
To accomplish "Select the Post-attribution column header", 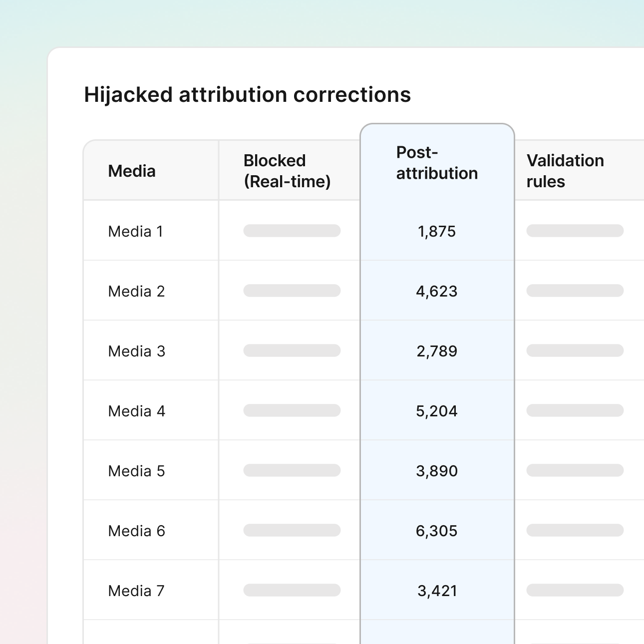I will [437, 163].
